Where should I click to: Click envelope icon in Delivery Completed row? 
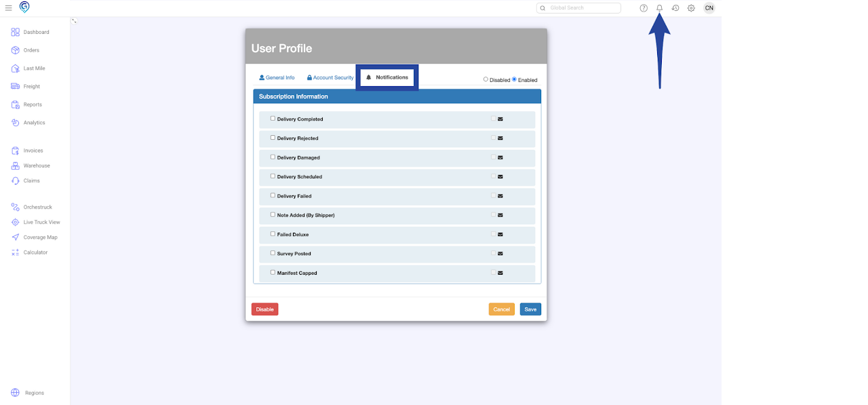(500, 119)
